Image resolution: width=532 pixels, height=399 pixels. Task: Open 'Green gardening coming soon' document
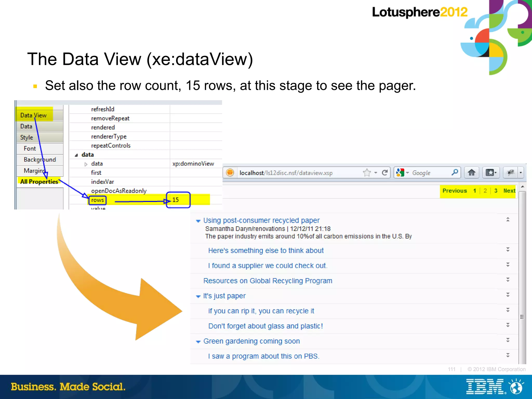[x=251, y=341]
